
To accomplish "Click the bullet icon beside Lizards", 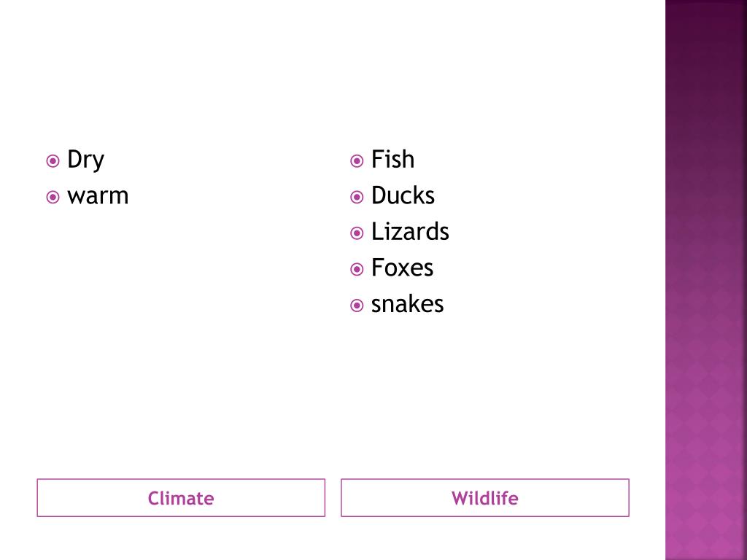I will tap(357, 233).
